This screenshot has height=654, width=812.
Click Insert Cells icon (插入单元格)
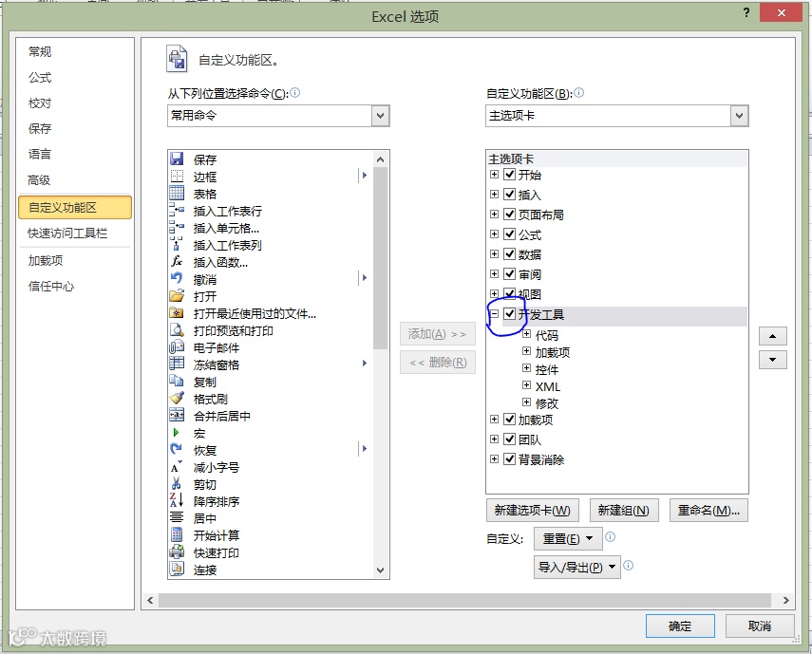pos(177,227)
